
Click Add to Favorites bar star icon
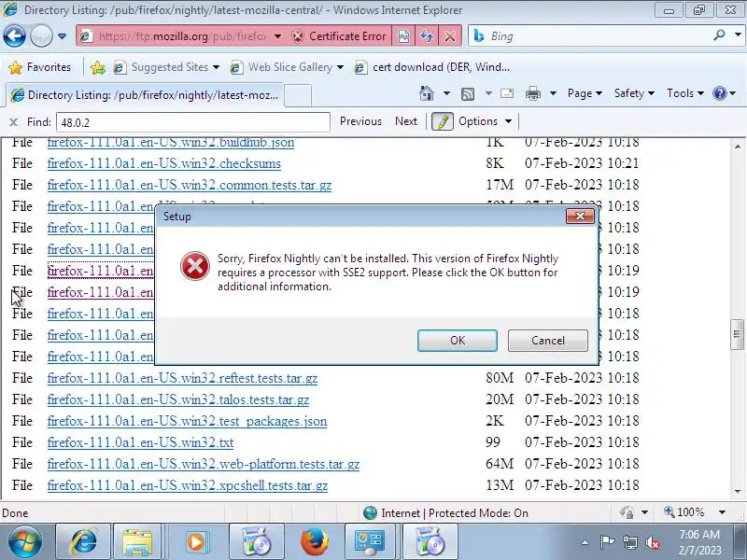98,67
